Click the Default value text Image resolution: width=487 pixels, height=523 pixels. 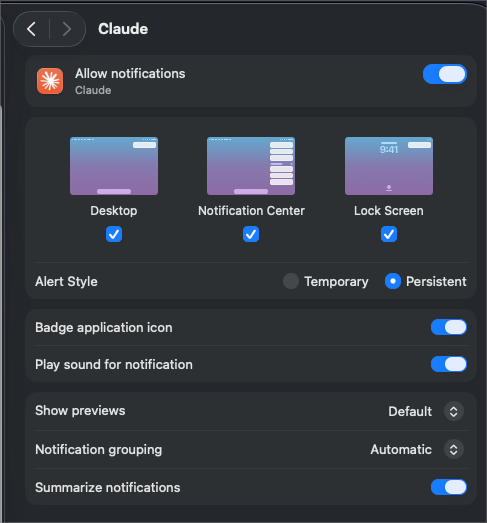tap(410, 411)
